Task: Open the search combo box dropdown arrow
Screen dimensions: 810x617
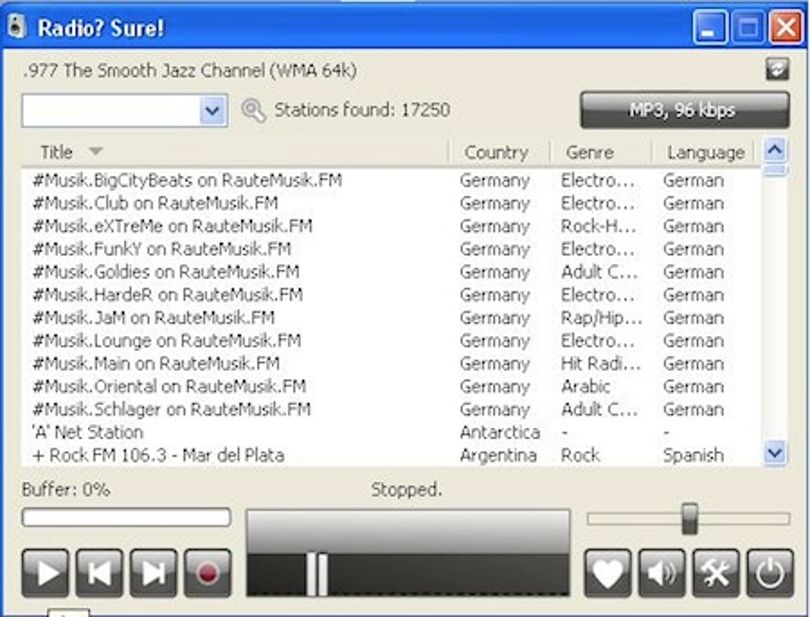Action: pyautogui.click(x=213, y=110)
